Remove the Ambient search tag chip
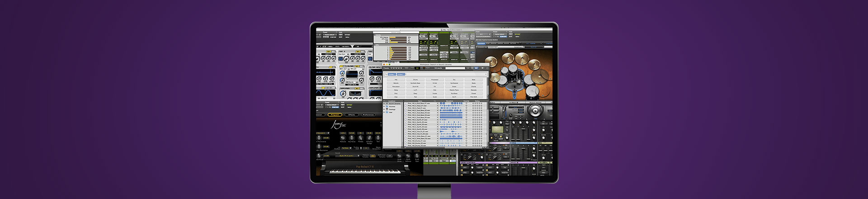Screen dimensions: 868x199 [404, 74]
